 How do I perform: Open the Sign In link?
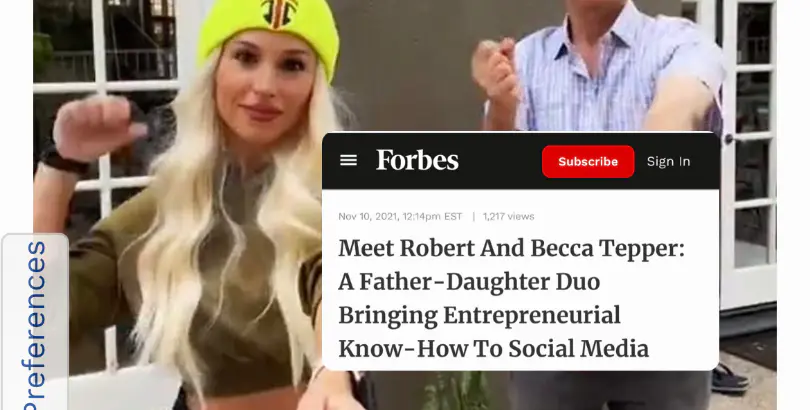point(668,162)
